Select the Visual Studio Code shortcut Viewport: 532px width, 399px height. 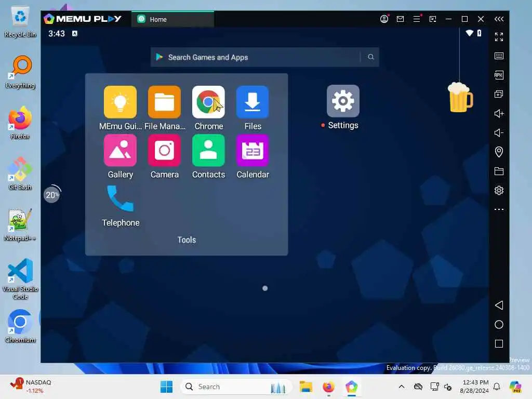tap(20, 279)
